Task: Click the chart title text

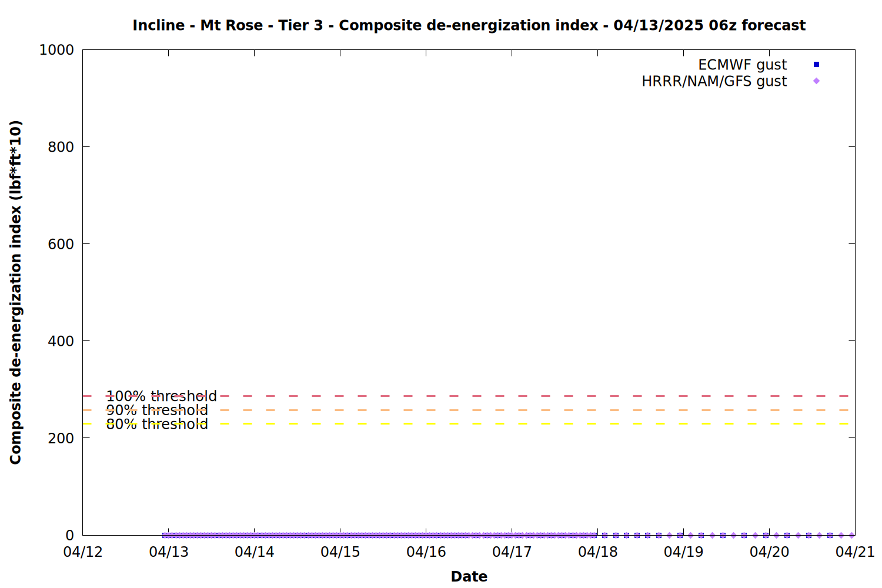Action: (469, 25)
